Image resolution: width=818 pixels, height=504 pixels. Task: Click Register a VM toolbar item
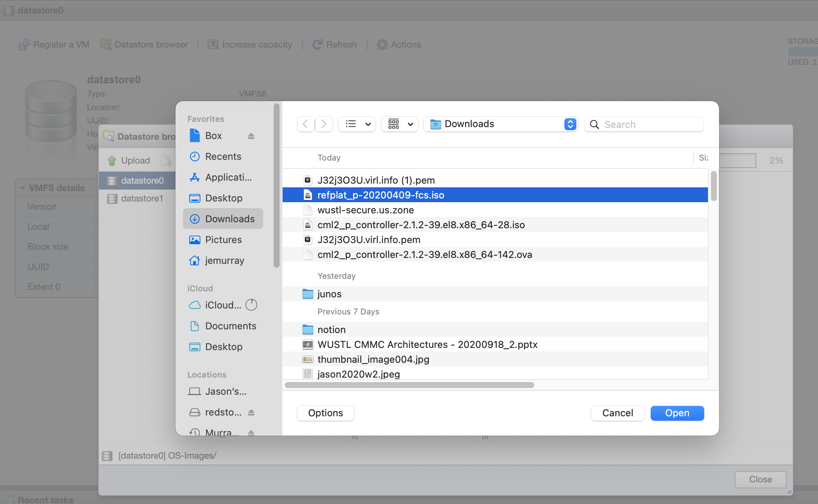pos(54,45)
